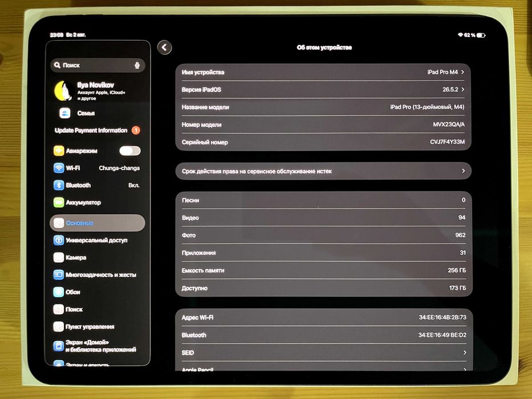
Task: Tap the Bluetooth icon in sidebar
Action: 59,185
